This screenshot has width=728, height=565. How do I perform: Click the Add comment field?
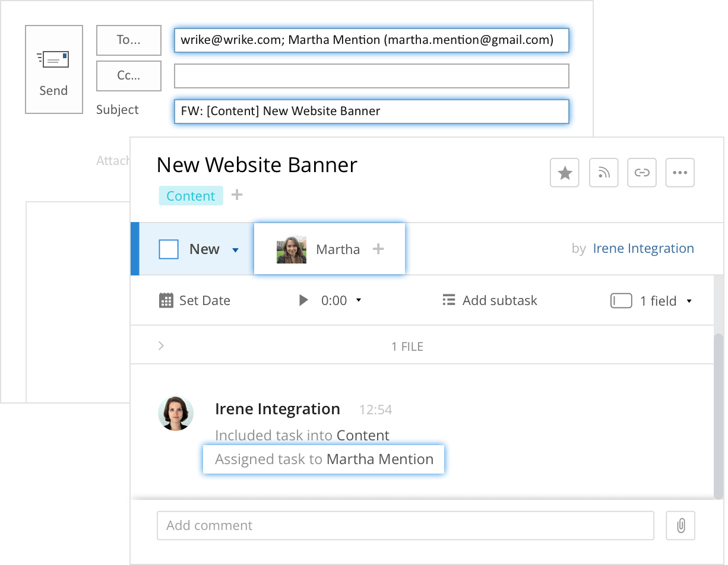[x=406, y=526]
